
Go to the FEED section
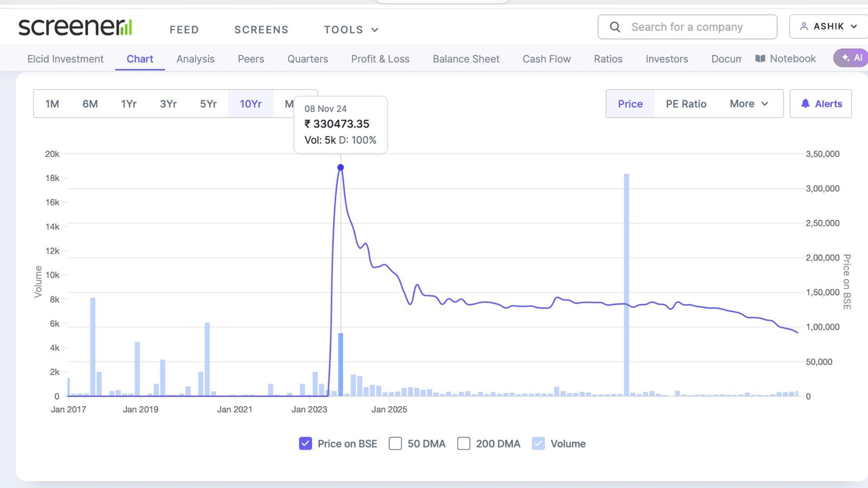tap(184, 29)
